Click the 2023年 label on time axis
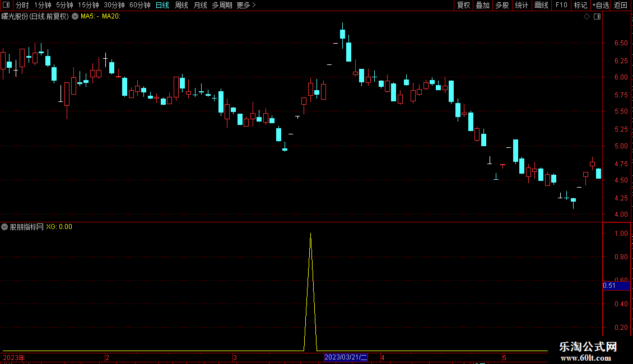 click(x=14, y=357)
